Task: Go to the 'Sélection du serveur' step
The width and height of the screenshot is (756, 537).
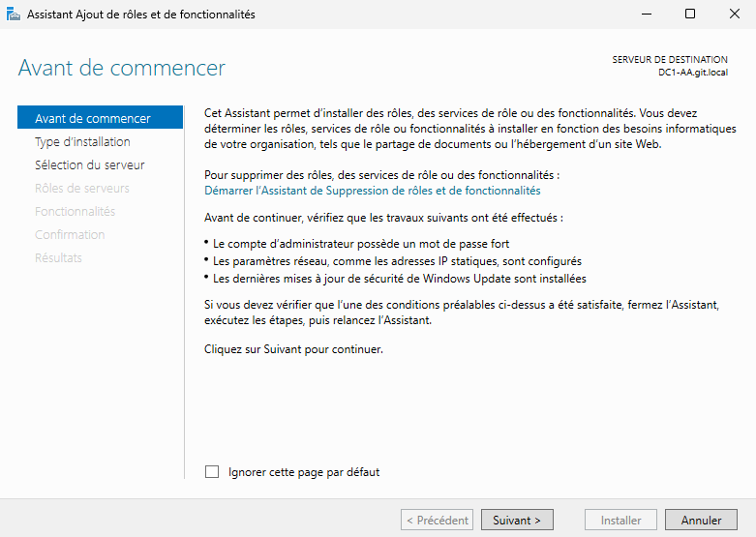Action: [90, 164]
